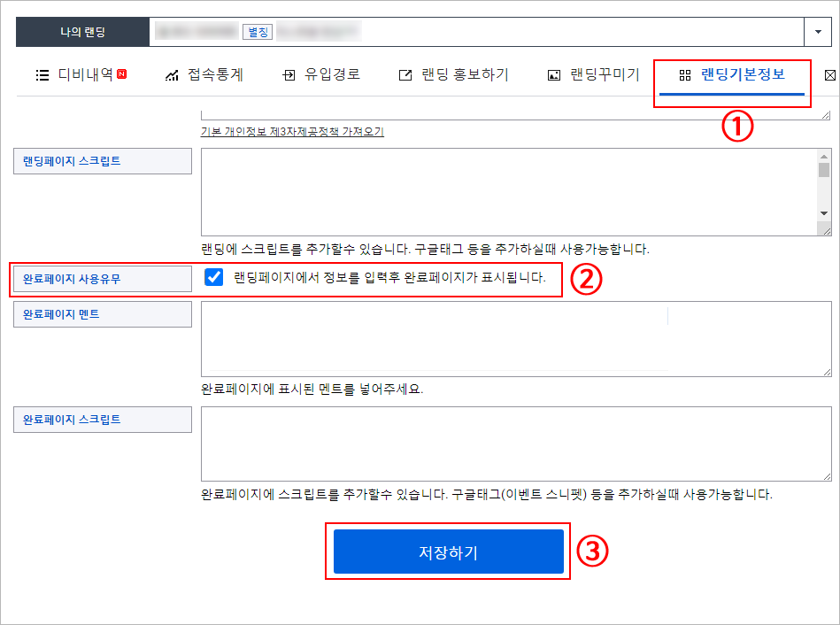Uncheck the 완료페이지 사용유무 checkbox
The width and height of the screenshot is (840, 625).
pyautogui.click(x=213, y=278)
